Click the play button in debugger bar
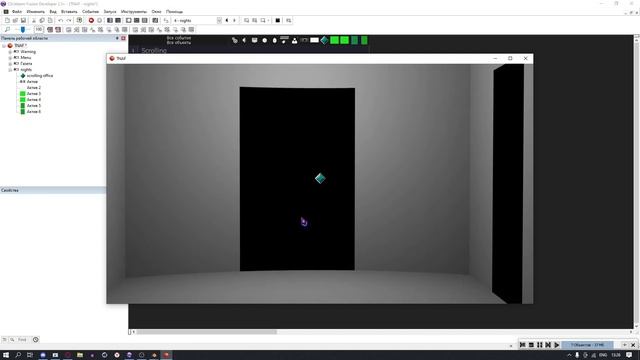Screen dimensions: 640x360 point(556,345)
